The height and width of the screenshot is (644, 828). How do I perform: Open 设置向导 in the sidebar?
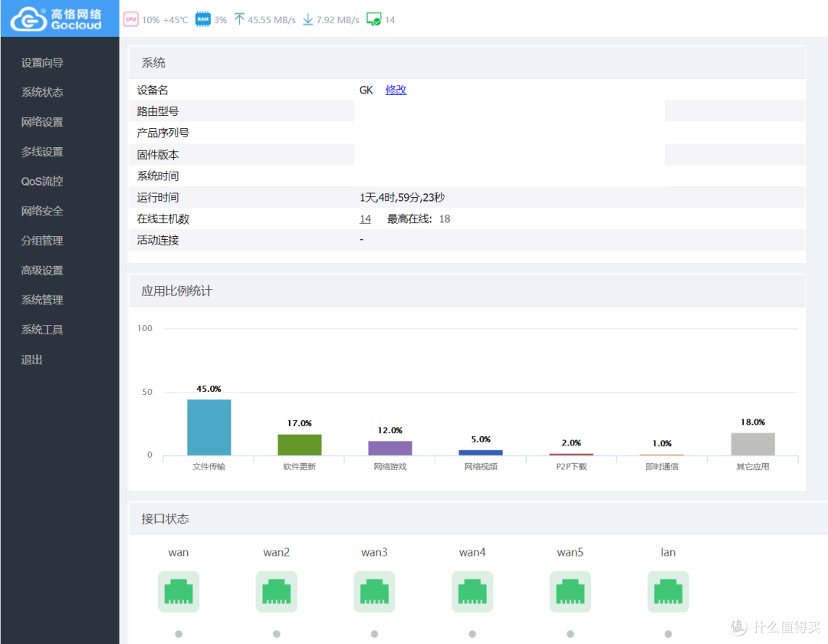point(42,63)
